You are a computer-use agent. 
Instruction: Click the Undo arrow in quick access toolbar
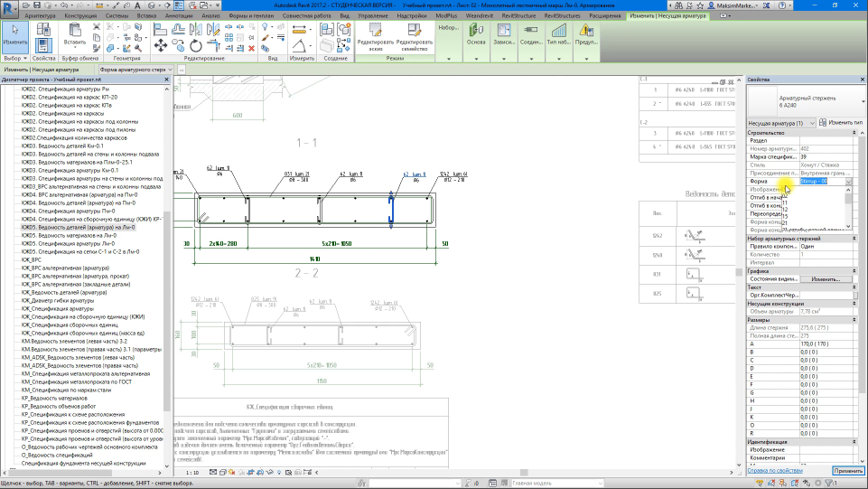(64, 5)
